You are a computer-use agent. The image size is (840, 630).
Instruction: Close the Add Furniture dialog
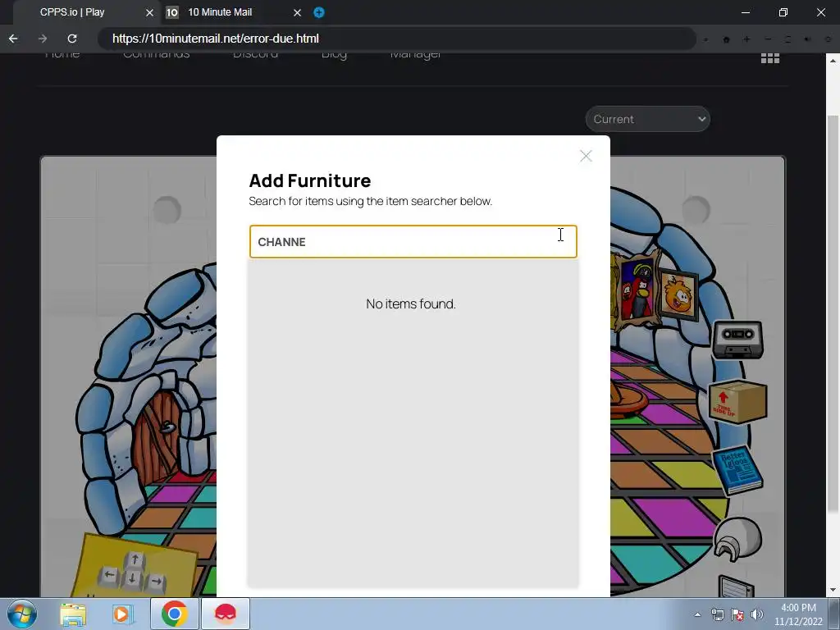[586, 156]
